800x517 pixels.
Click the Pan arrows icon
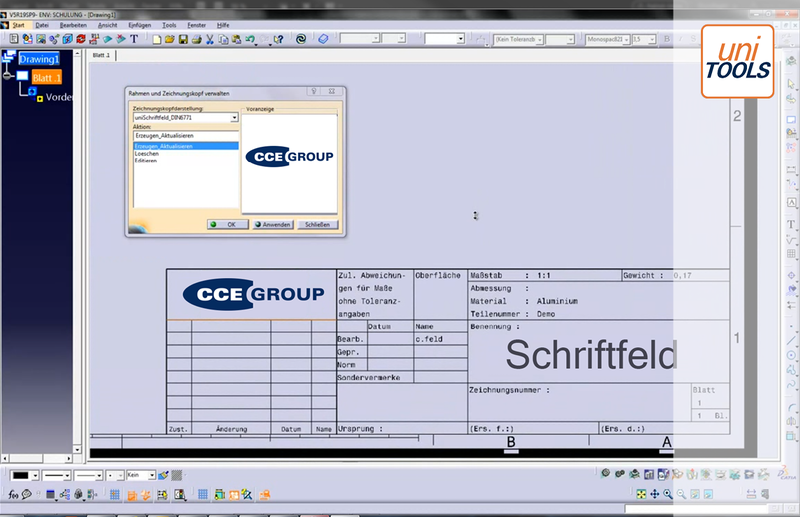point(655,494)
